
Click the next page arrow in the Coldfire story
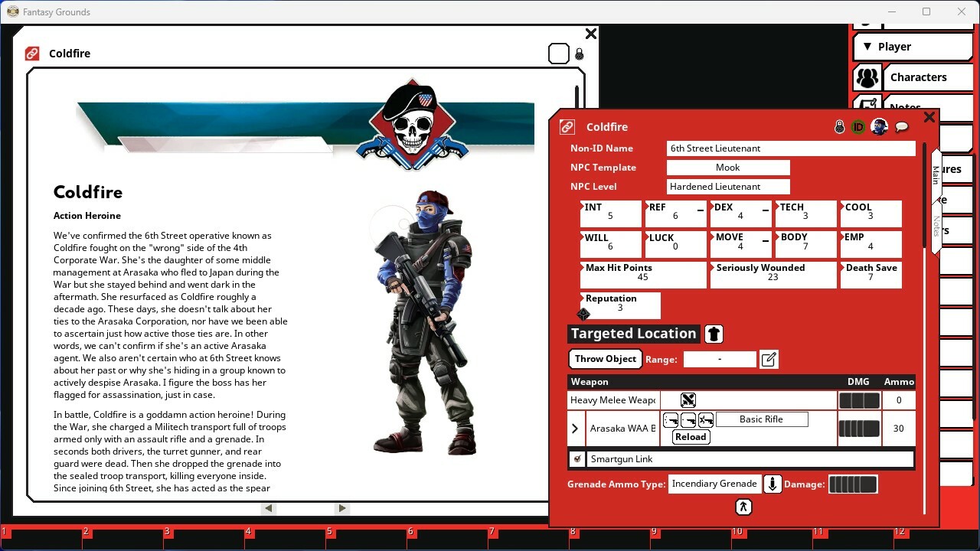342,507
